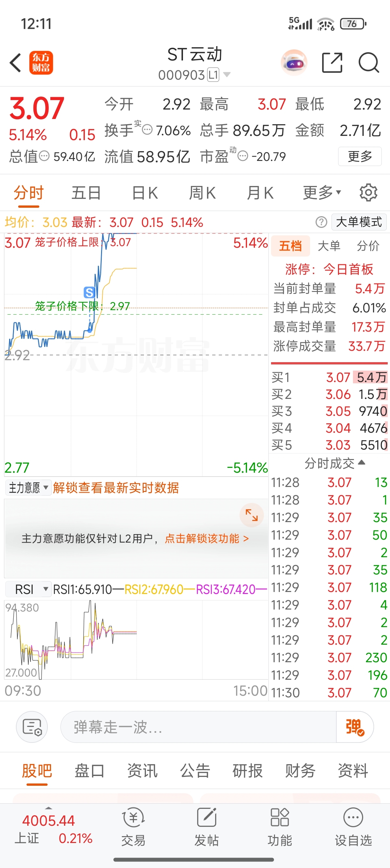Open the 主力意愿 indicator dropdown

pos(28,488)
